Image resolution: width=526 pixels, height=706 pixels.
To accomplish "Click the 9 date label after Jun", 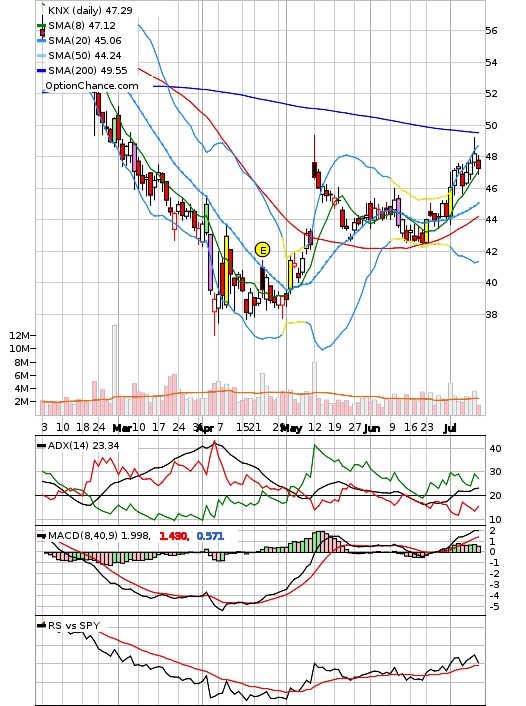I will point(392,427).
